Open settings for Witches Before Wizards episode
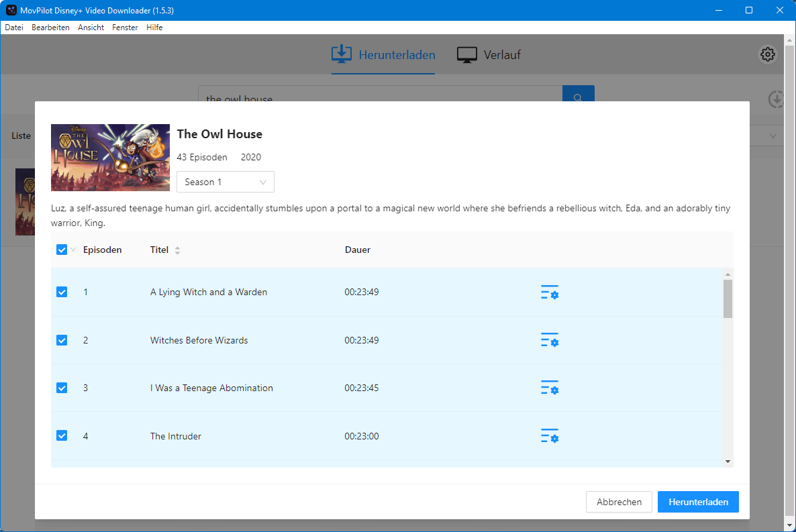796x532 pixels. (x=550, y=340)
